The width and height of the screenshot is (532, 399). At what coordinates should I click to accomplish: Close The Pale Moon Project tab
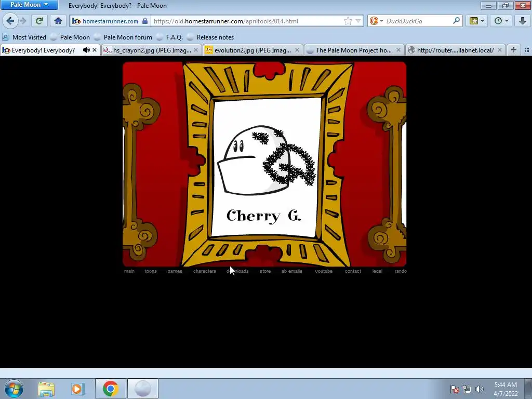point(398,50)
